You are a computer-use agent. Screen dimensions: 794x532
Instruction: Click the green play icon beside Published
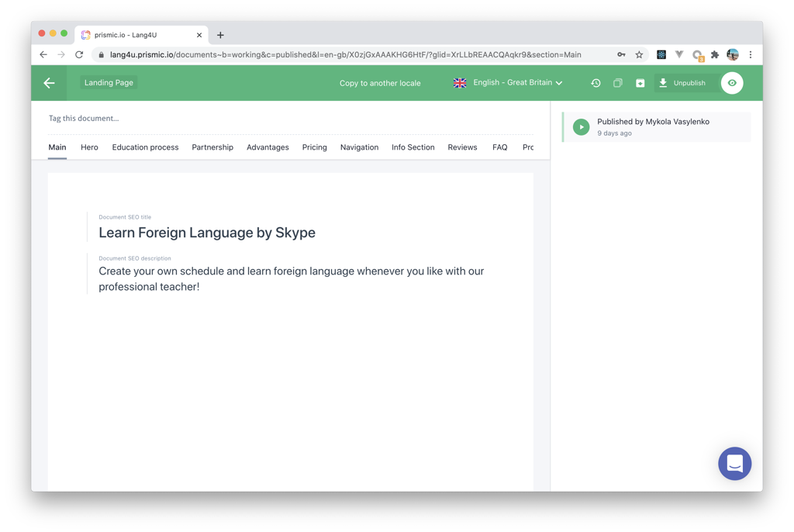582,126
